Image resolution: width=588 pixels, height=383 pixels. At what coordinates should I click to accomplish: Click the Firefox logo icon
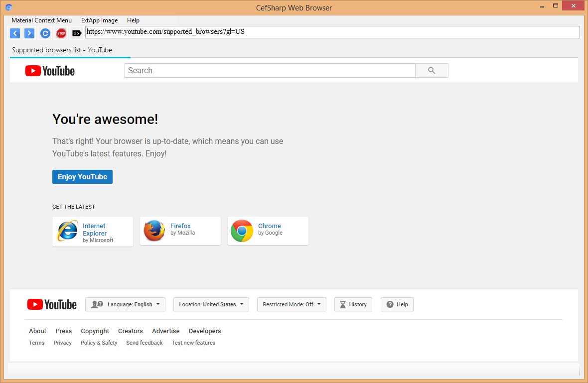tap(154, 231)
